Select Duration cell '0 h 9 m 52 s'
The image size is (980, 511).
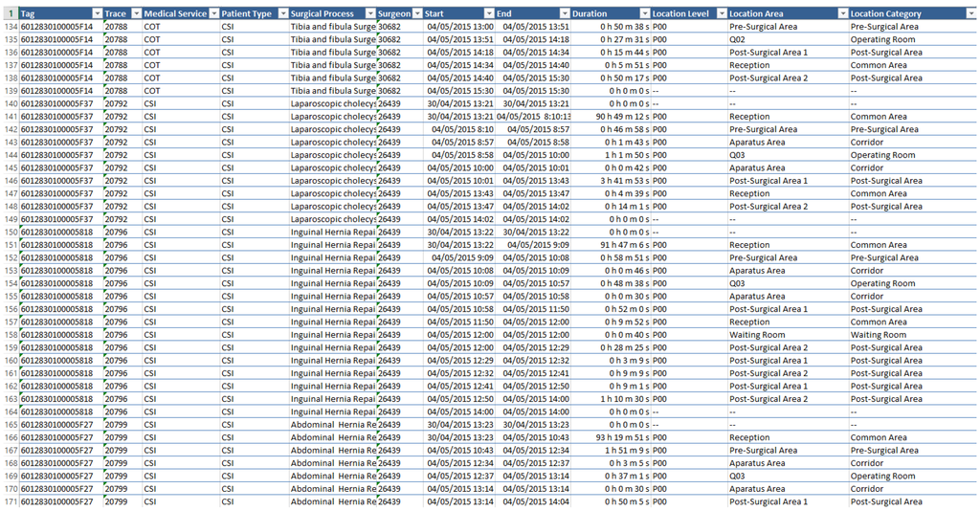[x=611, y=322]
